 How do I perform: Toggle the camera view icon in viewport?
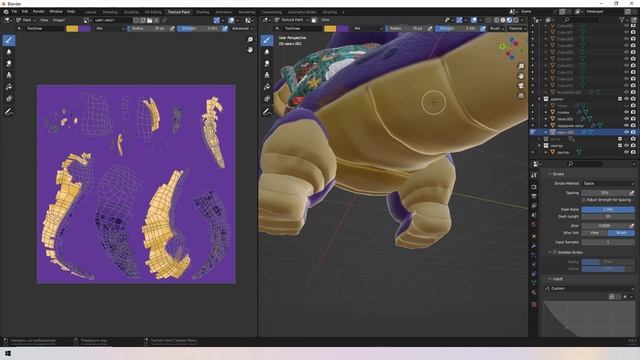(x=521, y=86)
